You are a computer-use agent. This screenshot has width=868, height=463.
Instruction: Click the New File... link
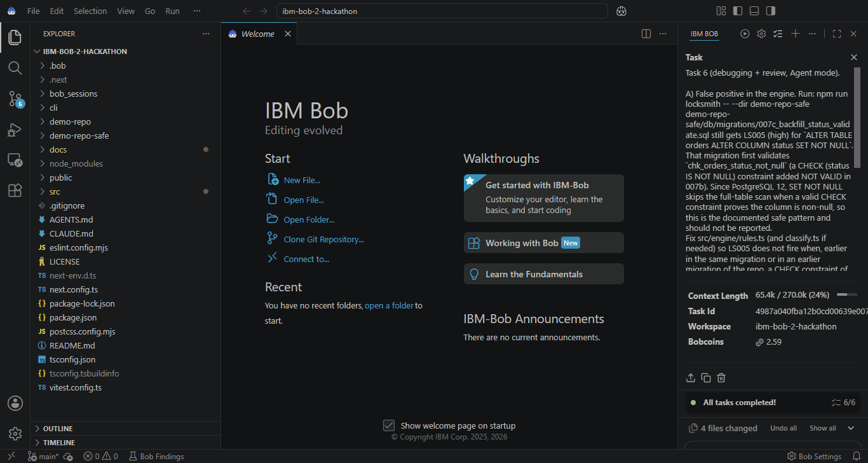click(x=302, y=180)
